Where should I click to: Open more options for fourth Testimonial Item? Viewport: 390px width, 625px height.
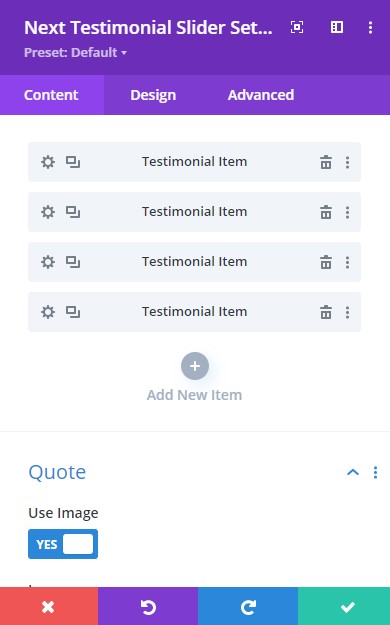347,312
